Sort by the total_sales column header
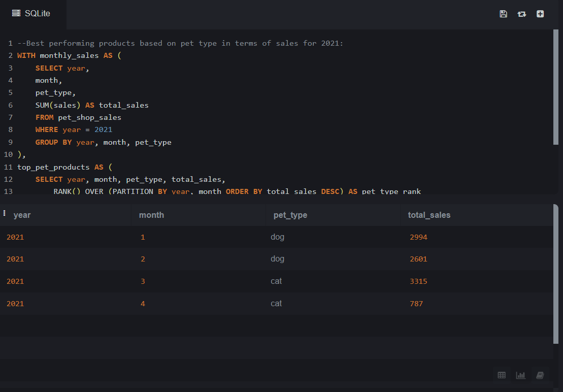 (428, 215)
